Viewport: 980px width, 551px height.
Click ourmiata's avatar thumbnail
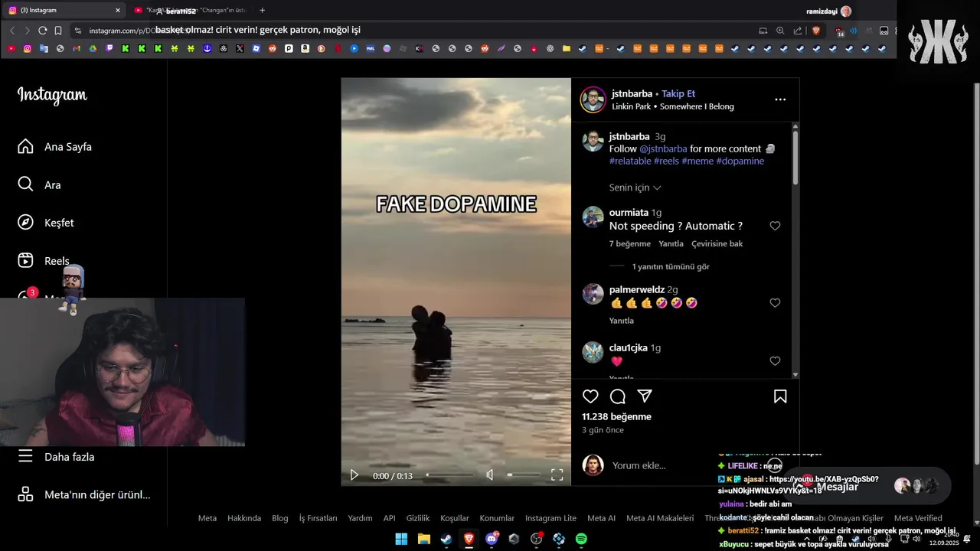[x=593, y=217]
